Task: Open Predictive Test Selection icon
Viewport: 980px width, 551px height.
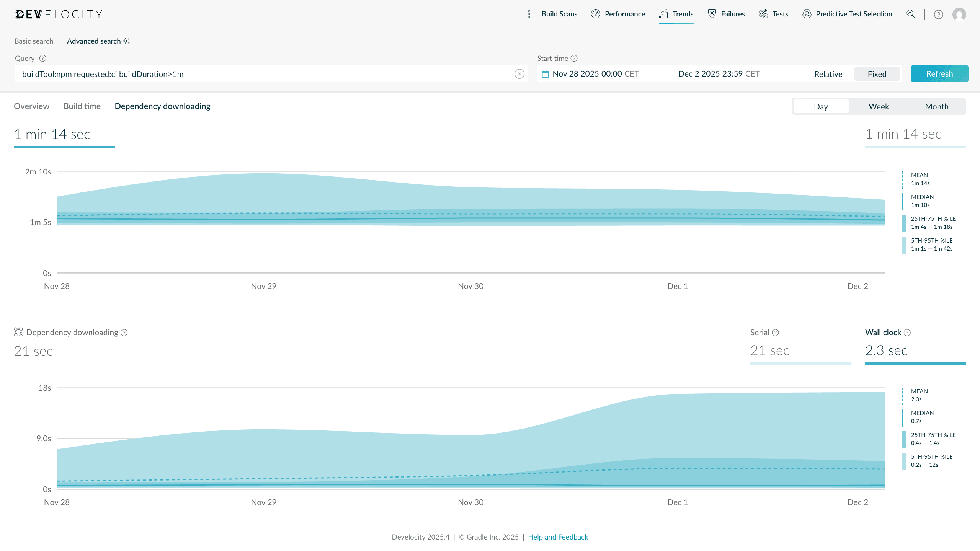Action: pyautogui.click(x=806, y=14)
